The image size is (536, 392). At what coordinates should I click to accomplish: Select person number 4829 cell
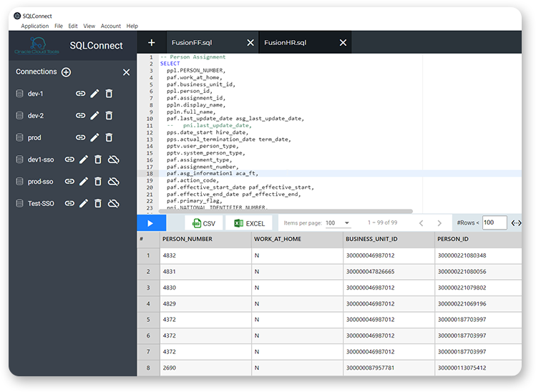205,304
